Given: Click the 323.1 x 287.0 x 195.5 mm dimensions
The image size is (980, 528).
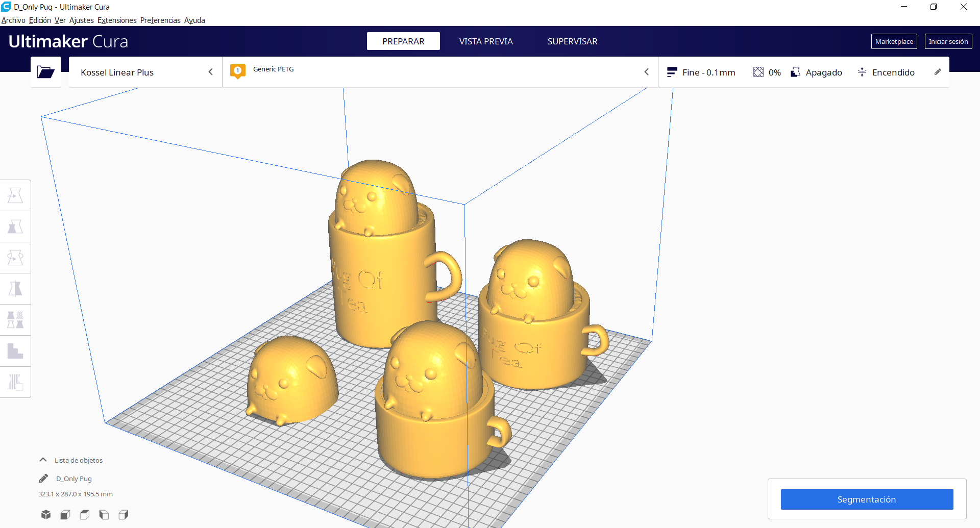Looking at the screenshot, I should coord(76,494).
